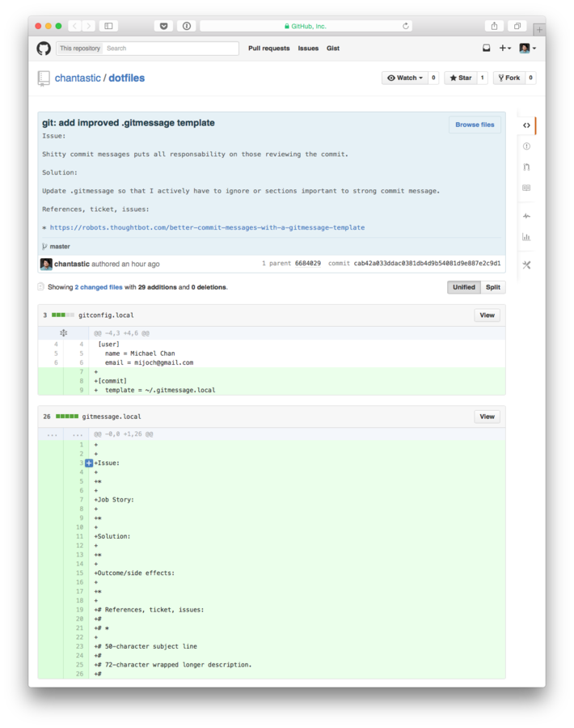Click the Star count 1

tap(482, 78)
